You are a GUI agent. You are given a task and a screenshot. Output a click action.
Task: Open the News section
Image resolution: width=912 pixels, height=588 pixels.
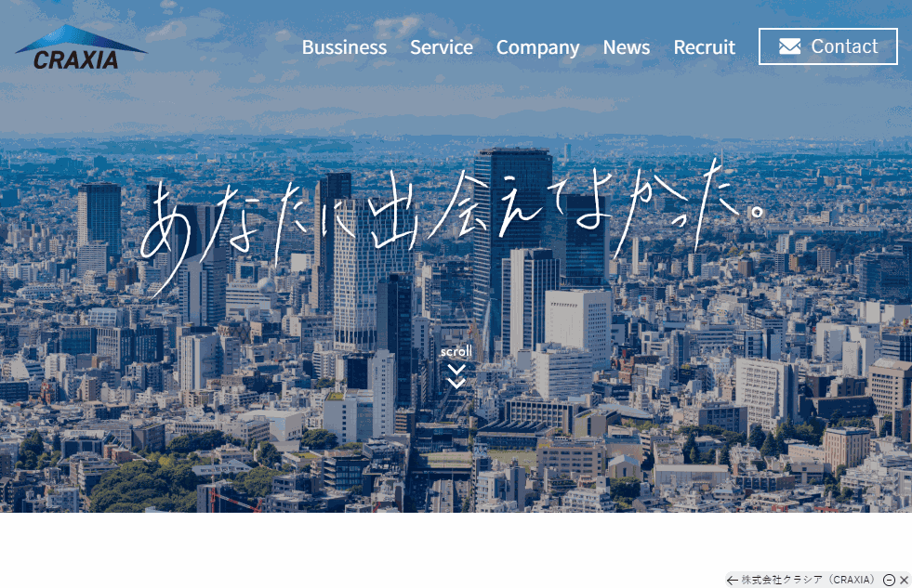point(627,47)
